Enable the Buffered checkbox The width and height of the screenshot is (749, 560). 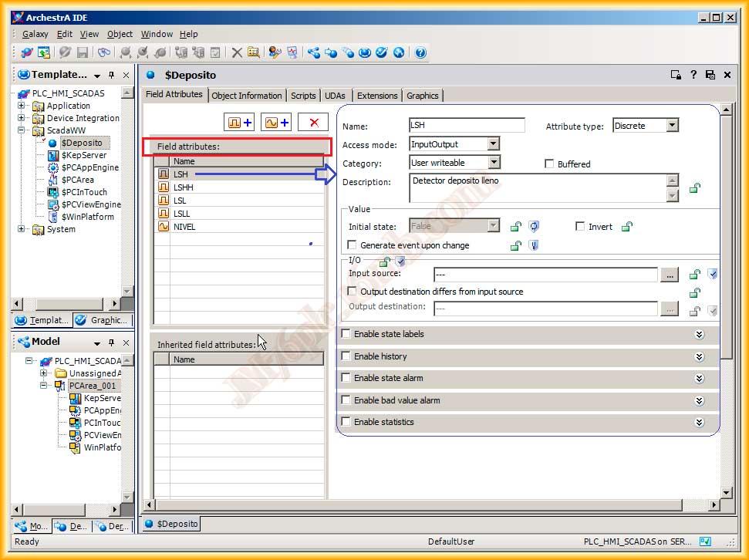coord(549,164)
